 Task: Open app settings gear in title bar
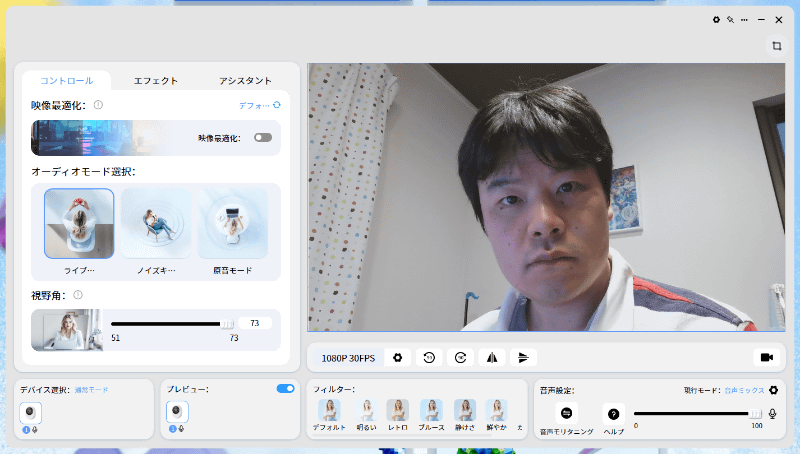pyautogui.click(x=716, y=19)
